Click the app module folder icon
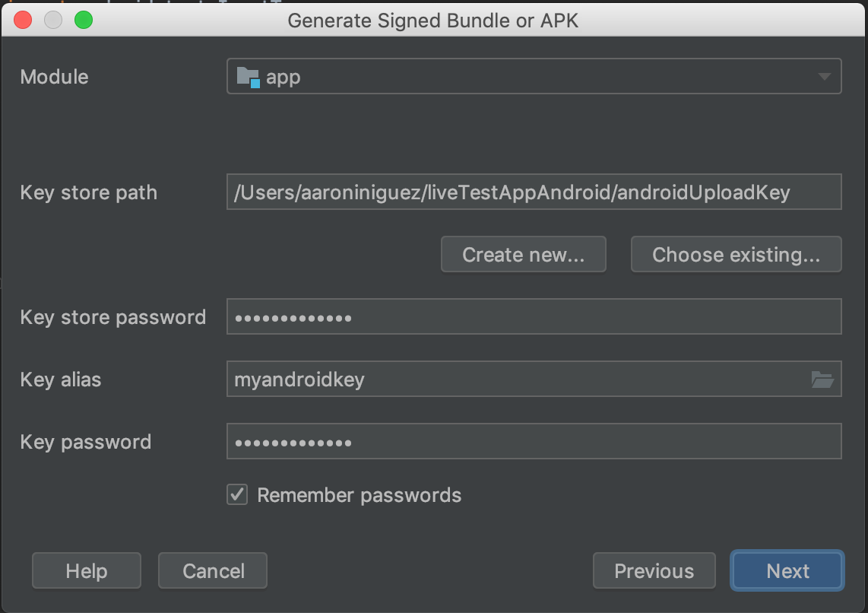This screenshot has width=868, height=613. pos(248,77)
